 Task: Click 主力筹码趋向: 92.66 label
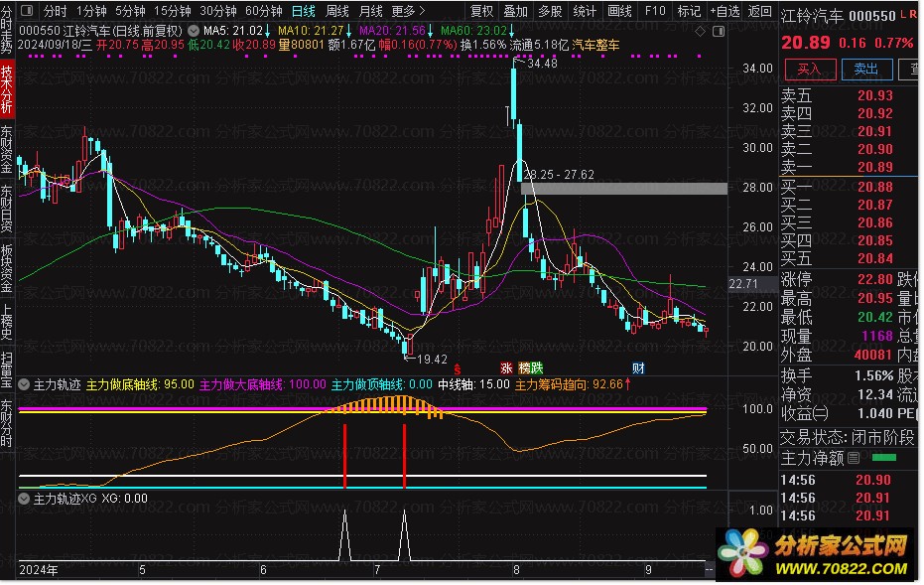tap(569, 385)
